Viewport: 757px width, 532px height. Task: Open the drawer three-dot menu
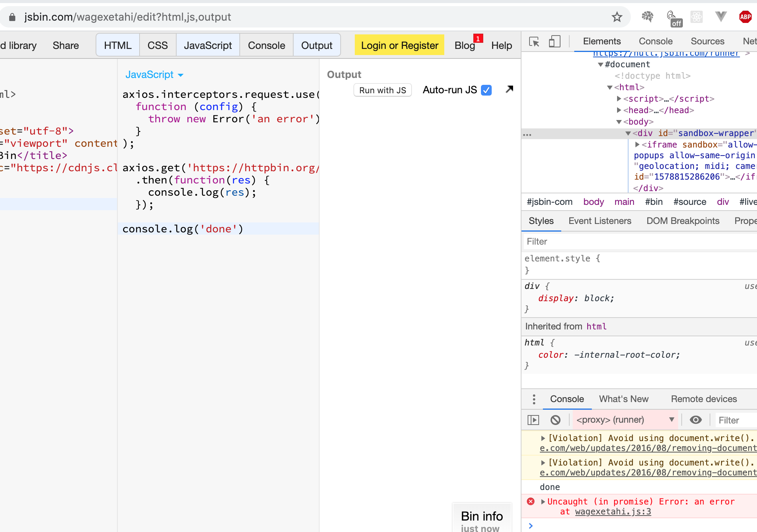click(534, 399)
